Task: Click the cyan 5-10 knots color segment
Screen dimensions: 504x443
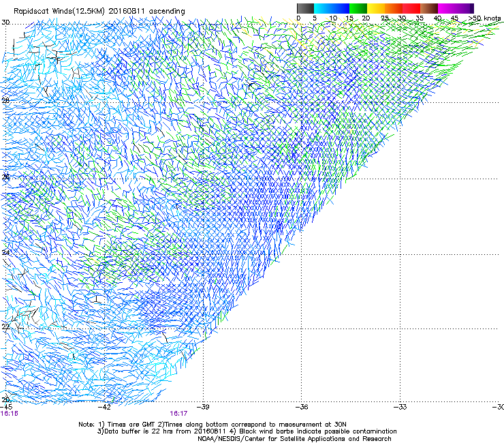Action: click(323, 8)
